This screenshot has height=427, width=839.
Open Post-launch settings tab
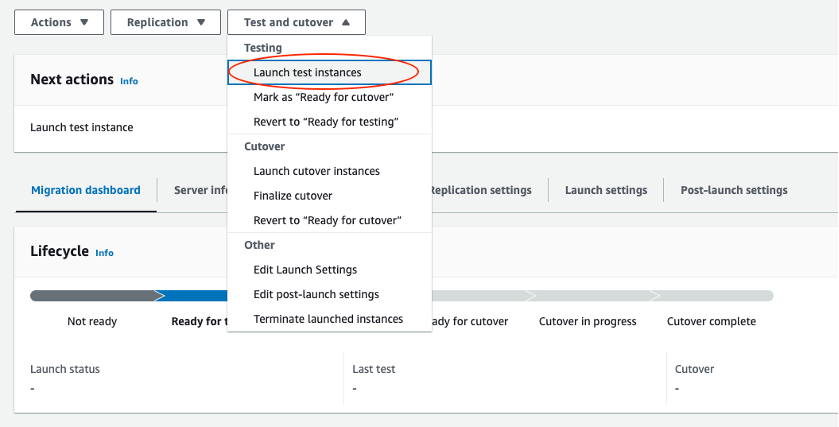click(x=733, y=190)
